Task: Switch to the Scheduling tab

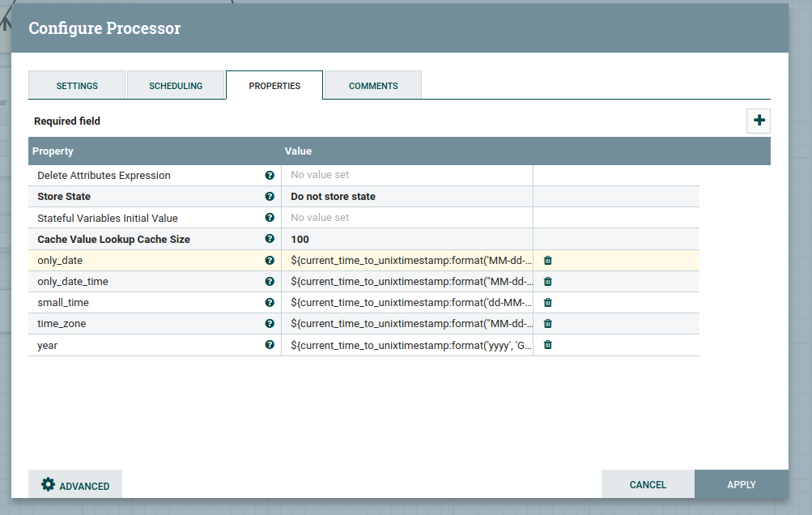Action: [x=176, y=85]
